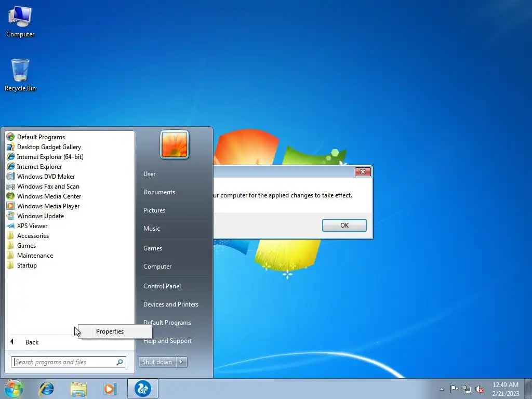Switch to the UC Browser taskbar button
532x399 pixels.
coord(143,389)
